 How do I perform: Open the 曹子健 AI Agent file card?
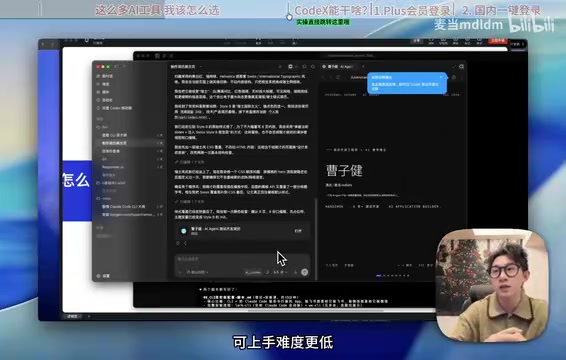(242, 231)
